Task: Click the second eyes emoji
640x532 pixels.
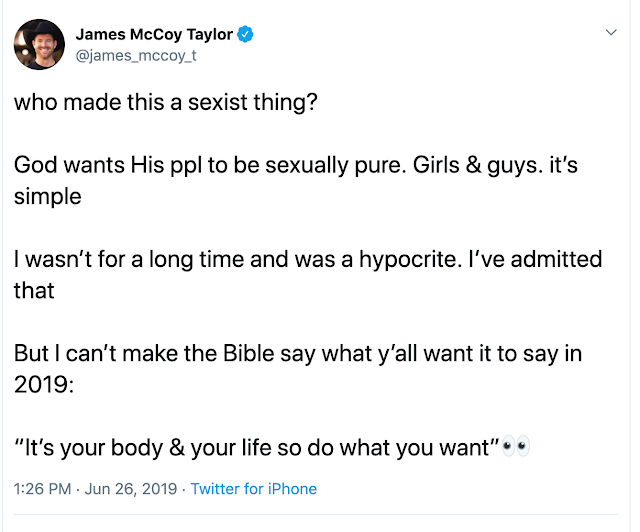Action: pos(522,446)
